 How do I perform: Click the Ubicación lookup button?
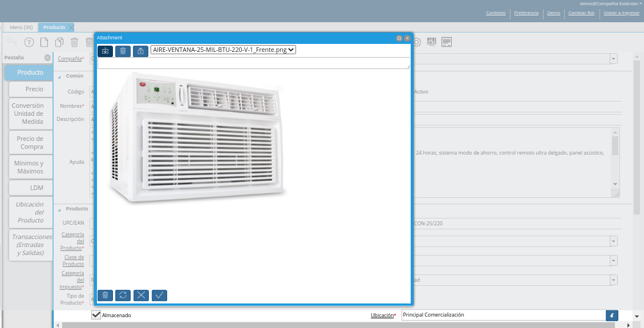pos(612,315)
